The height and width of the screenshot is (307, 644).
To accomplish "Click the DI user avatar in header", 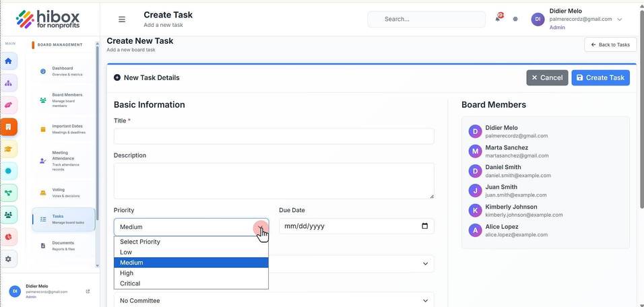I will point(538,20).
